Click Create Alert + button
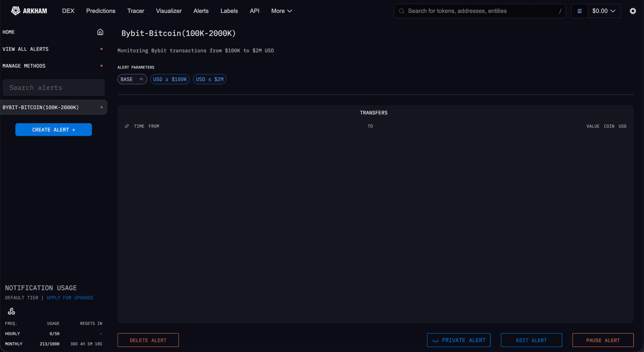The width and height of the screenshot is (644, 352). [54, 130]
